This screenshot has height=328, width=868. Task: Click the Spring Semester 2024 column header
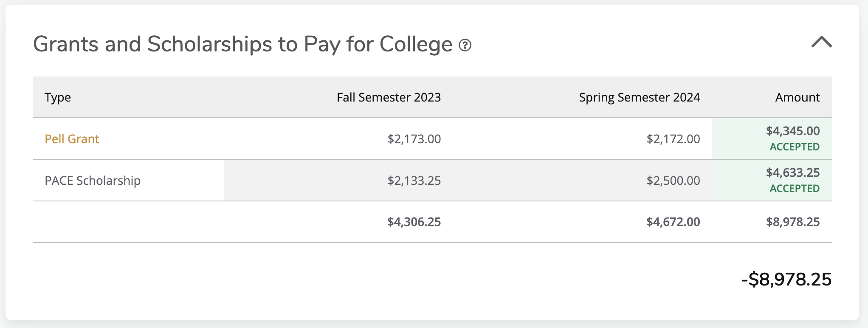click(x=639, y=97)
